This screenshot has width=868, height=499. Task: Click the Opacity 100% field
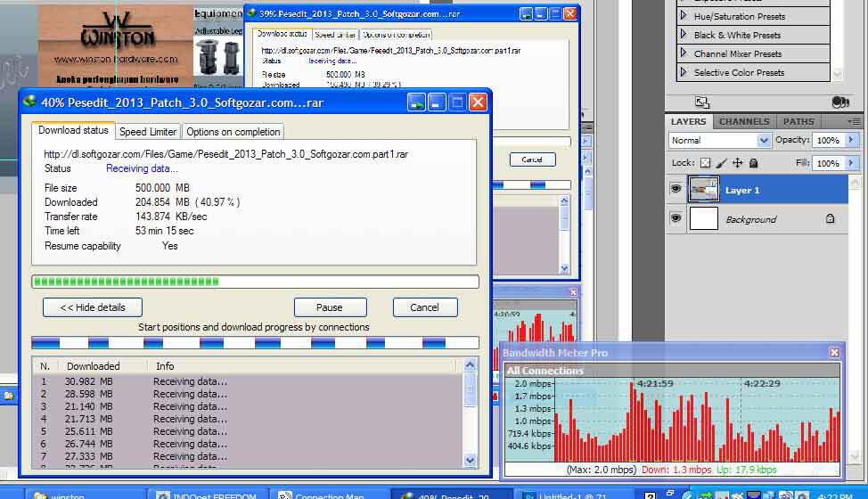pyautogui.click(x=828, y=140)
